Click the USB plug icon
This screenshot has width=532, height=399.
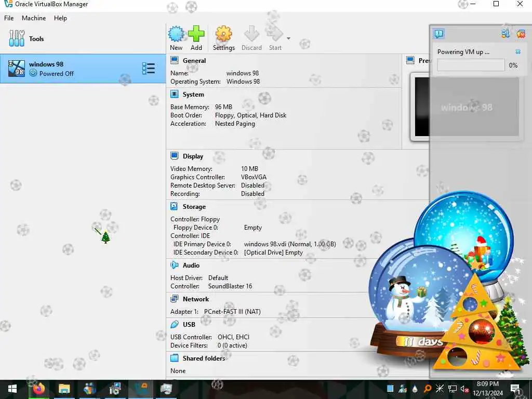pos(175,324)
